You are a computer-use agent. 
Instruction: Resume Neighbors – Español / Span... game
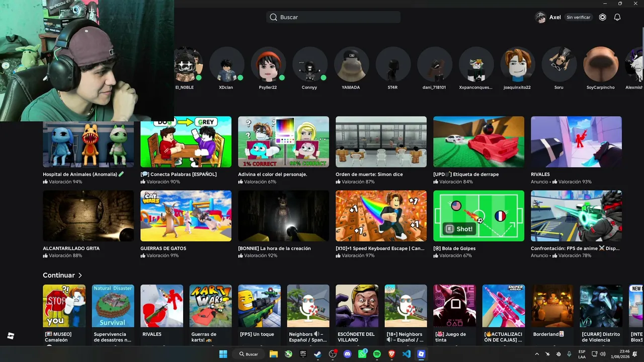308,314
